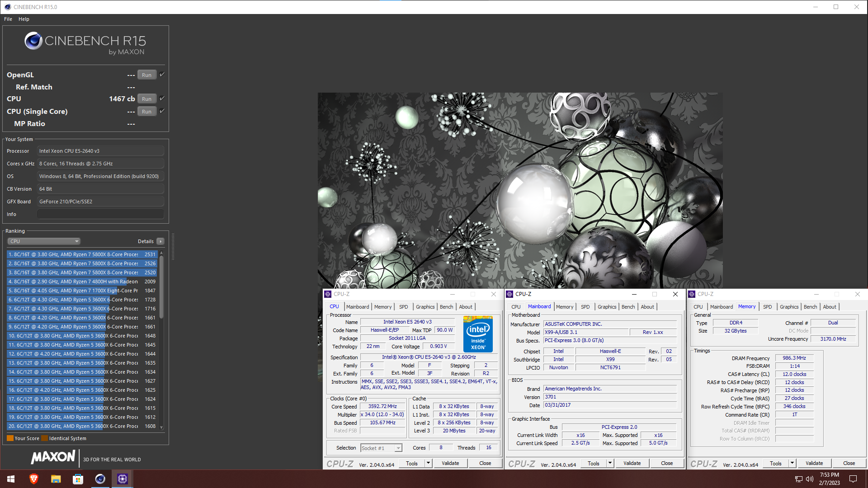Viewport: 868px width, 488px height.
Task: Click the DRAM Frequency value 986.3 MHz
Action: 794,358
